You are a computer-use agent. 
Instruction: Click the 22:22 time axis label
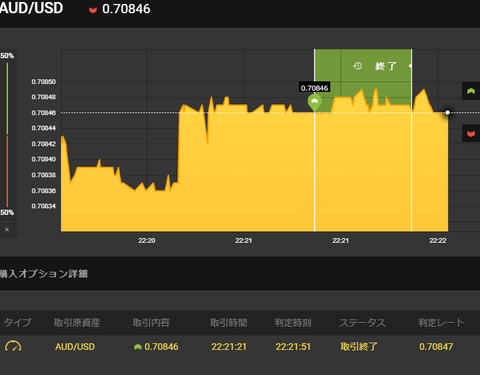pos(438,240)
